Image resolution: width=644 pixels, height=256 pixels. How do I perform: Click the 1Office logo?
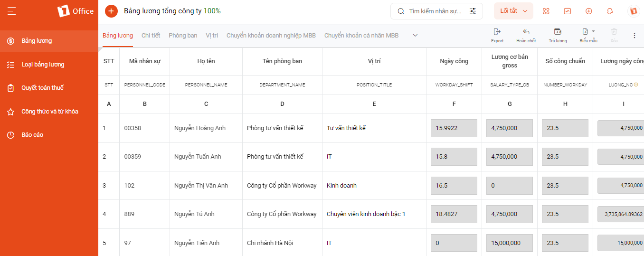pyautogui.click(x=76, y=11)
